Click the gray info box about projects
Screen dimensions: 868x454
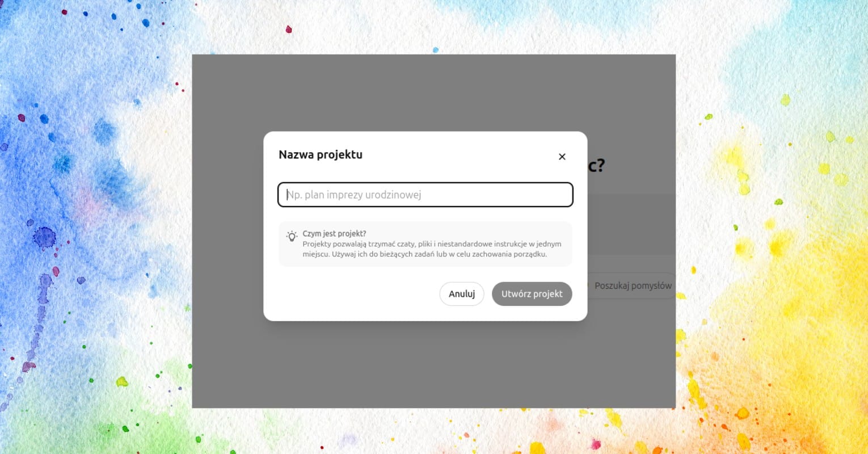click(x=425, y=244)
